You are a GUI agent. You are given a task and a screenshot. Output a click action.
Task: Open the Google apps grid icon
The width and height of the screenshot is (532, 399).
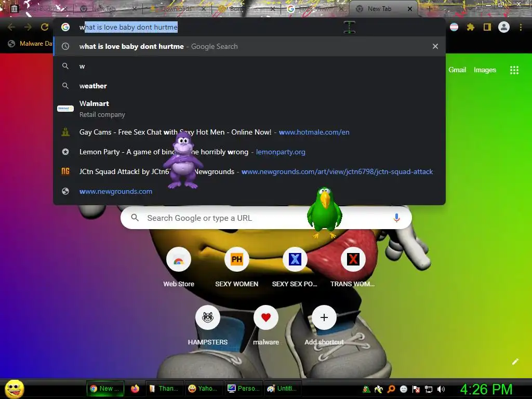click(514, 70)
